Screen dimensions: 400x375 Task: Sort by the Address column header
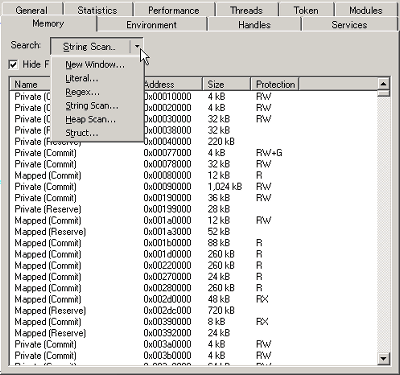pos(172,84)
